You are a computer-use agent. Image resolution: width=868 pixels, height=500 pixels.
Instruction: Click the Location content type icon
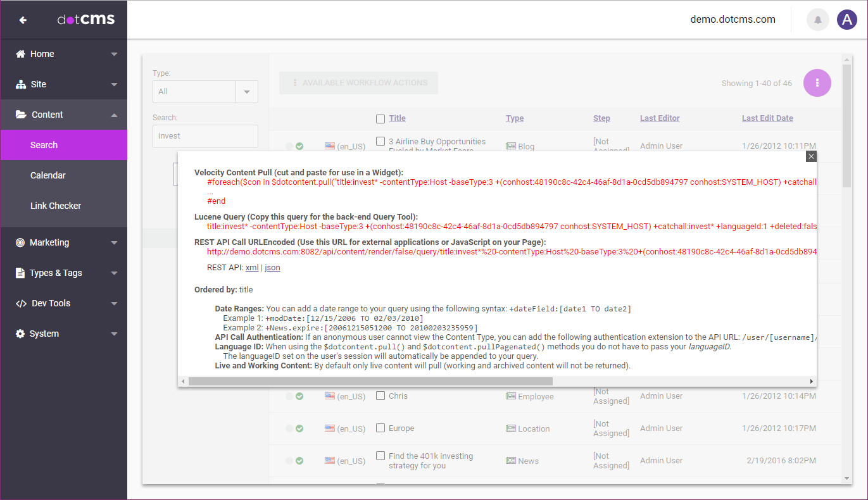[510, 428]
